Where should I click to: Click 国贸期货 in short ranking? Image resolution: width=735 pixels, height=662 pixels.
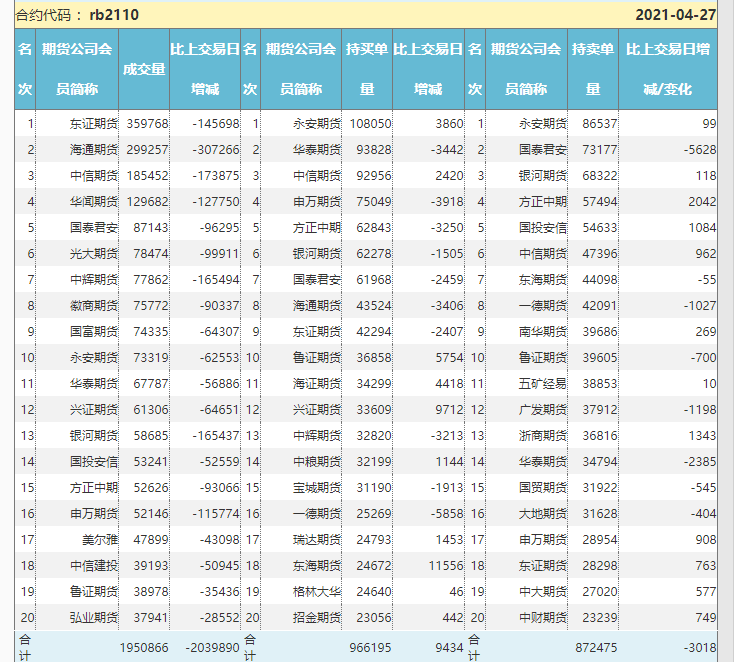[543, 488]
